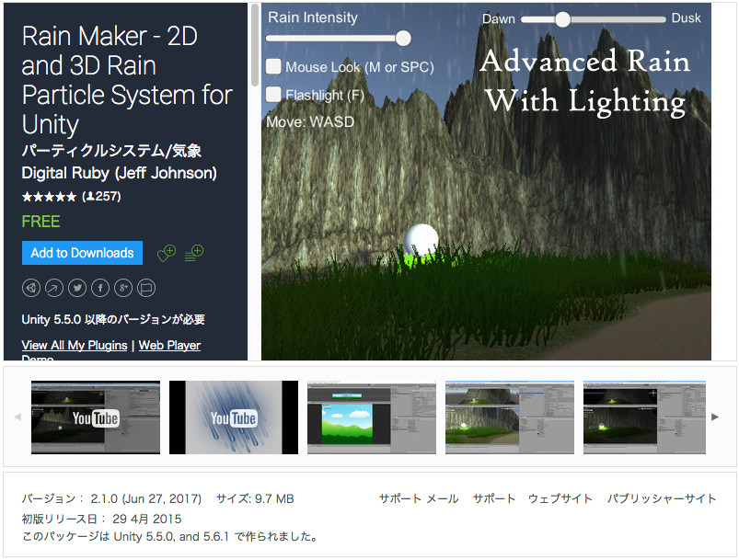Image resolution: width=739 pixels, height=560 pixels.
Task: Click the description panel vertical scrollbar
Action: [255, 45]
